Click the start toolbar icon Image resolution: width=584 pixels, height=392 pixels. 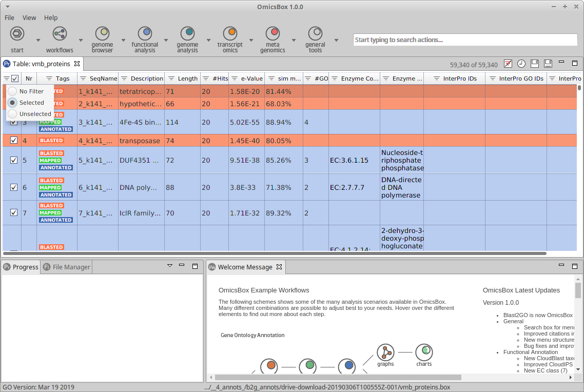[x=17, y=34]
